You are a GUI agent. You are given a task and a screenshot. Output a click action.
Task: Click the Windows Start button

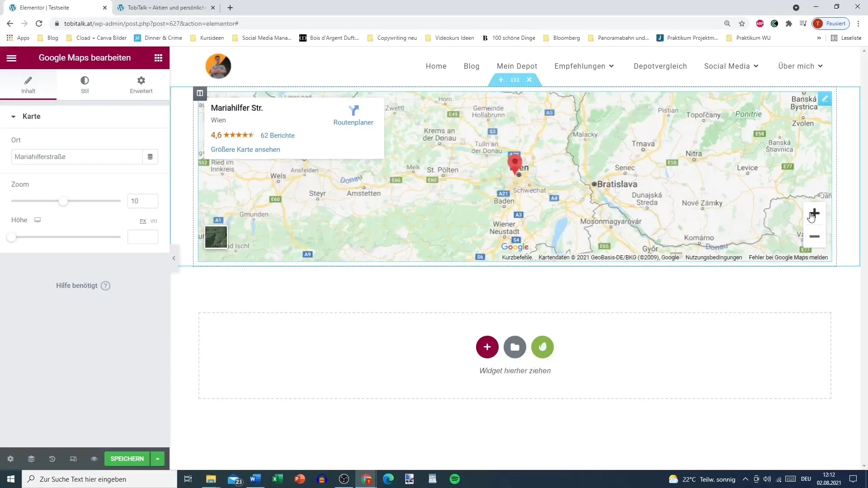point(11,479)
